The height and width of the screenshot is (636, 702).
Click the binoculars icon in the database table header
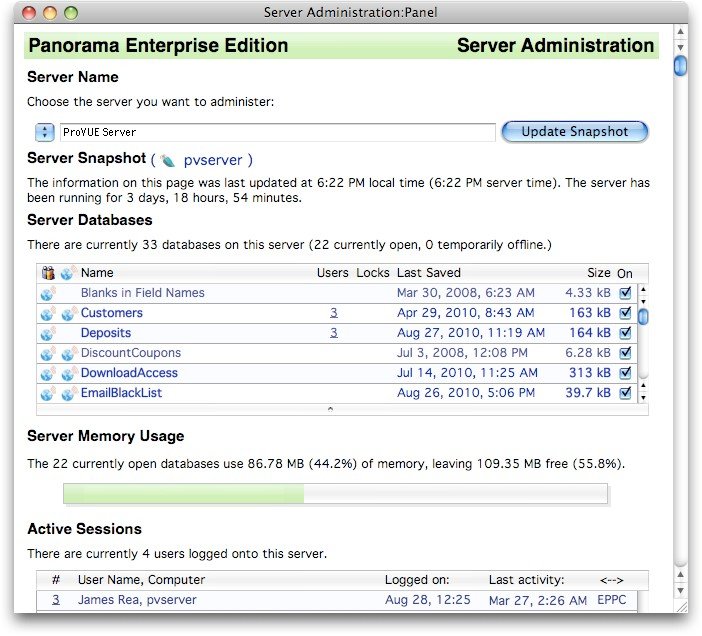pyautogui.click(x=48, y=273)
